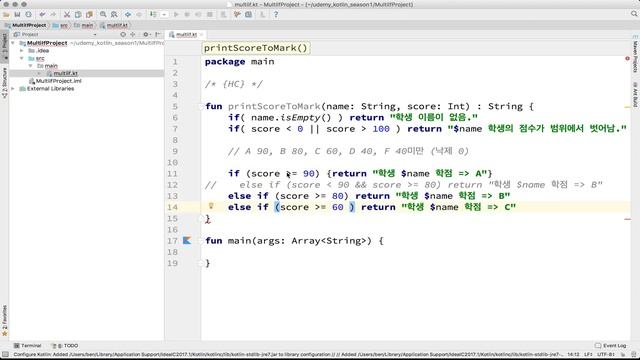Click the Debug toolbar icon

[187, 14]
